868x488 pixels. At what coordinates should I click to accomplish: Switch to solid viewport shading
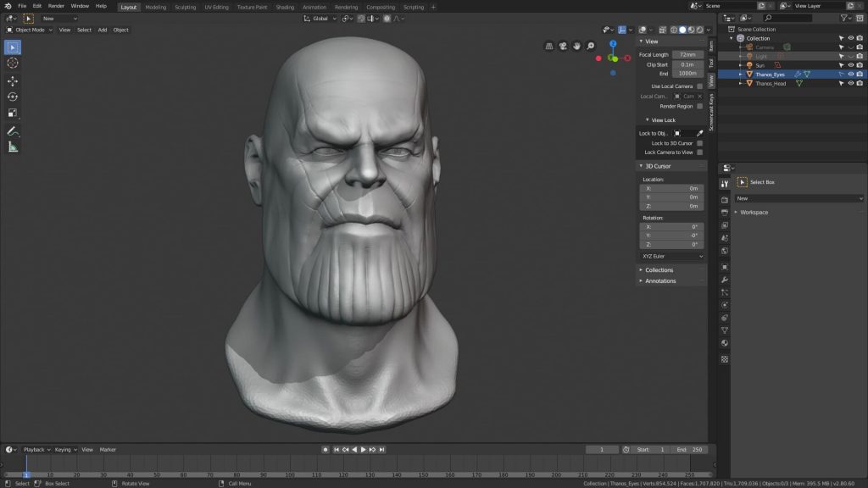click(682, 30)
